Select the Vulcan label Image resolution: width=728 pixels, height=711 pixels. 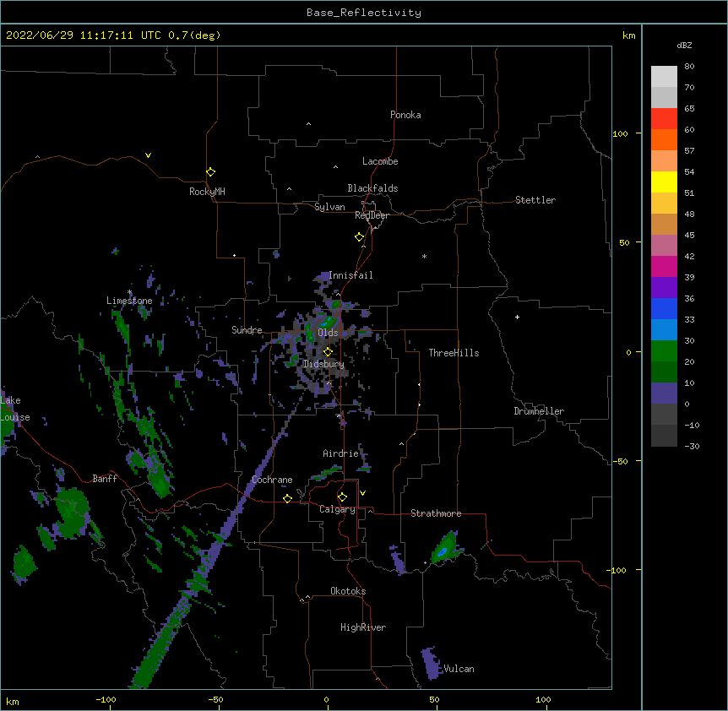click(x=459, y=669)
